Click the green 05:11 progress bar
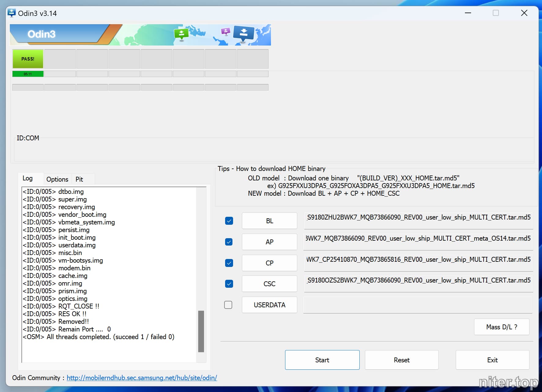The height and width of the screenshot is (392, 542). (28, 74)
